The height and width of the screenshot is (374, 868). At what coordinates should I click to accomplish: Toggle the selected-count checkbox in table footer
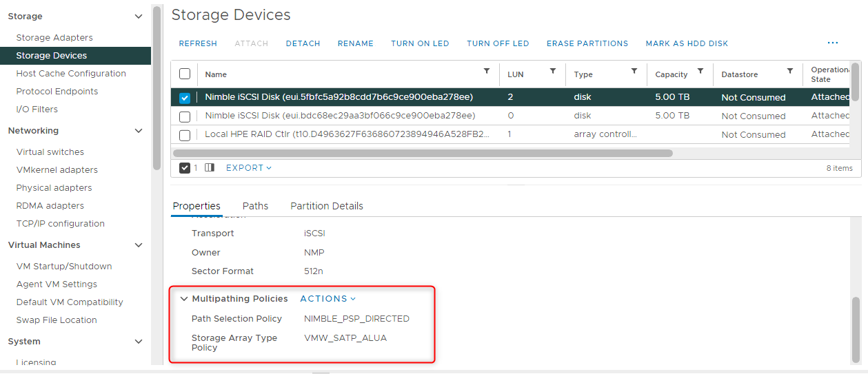point(185,167)
